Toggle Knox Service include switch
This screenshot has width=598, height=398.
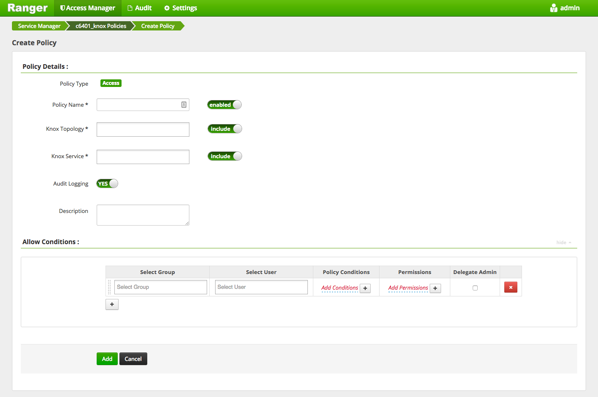click(x=225, y=156)
